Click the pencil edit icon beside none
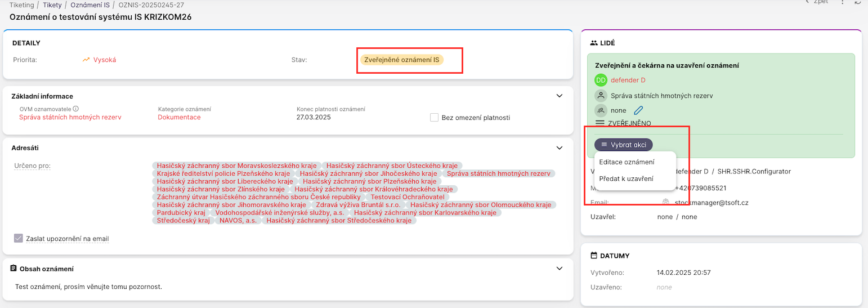The width and height of the screenshot is (868, 308). click(x=638, y=110)
